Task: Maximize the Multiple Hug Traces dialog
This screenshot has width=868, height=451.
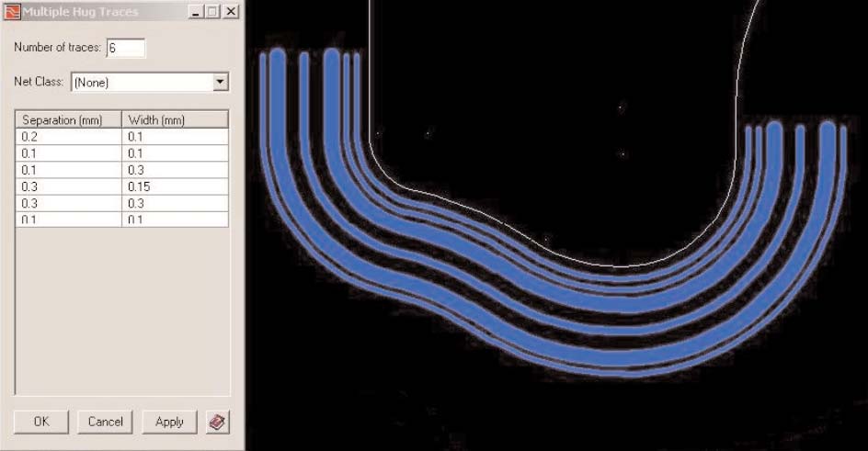Action: point(212,12)
